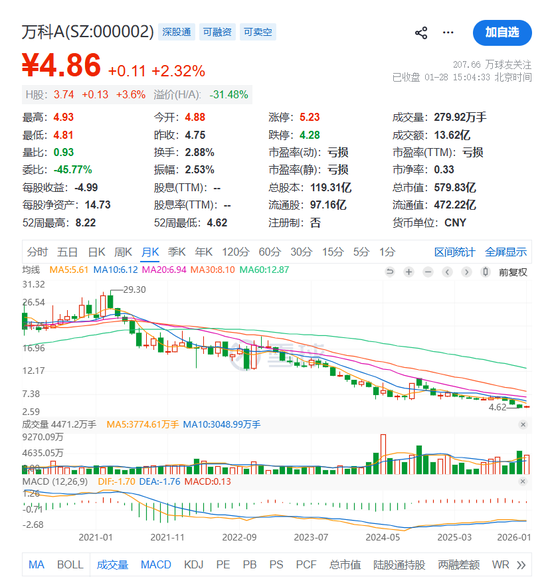The image size is (550, 583).
Task: Click the 4.62 low marker on chart
Action: (498, 407)
